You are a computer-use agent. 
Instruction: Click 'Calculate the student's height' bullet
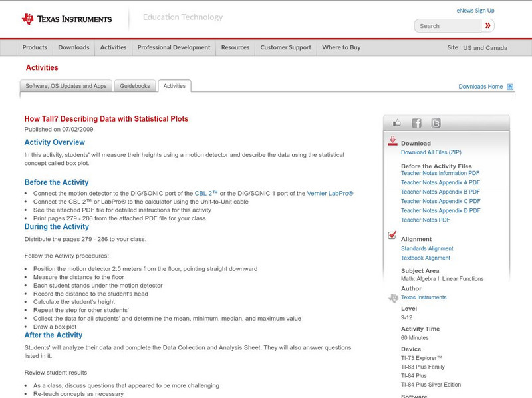tap(74, 302)
